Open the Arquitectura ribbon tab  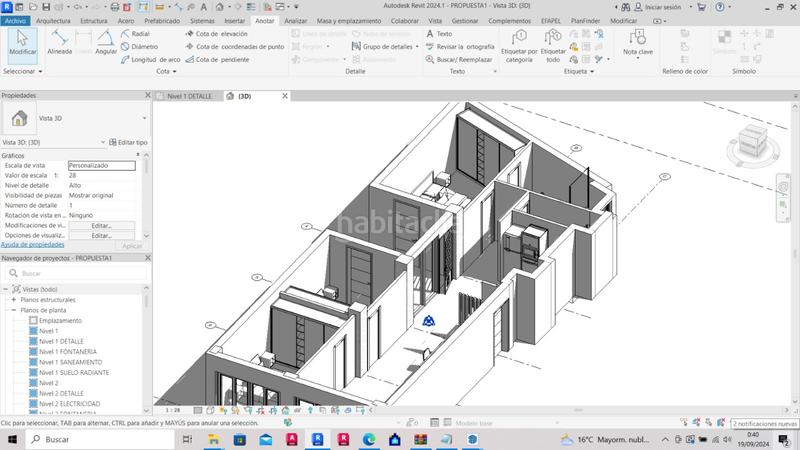(x=53, y=20)
